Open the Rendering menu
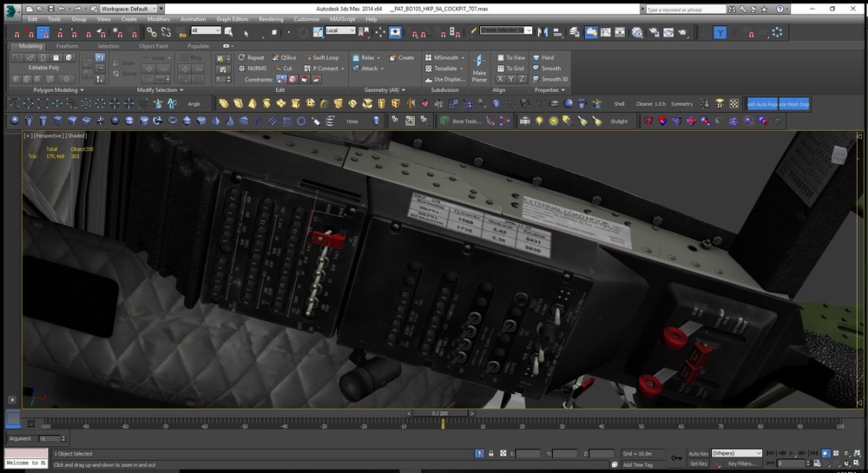 (x=271, y=18)
